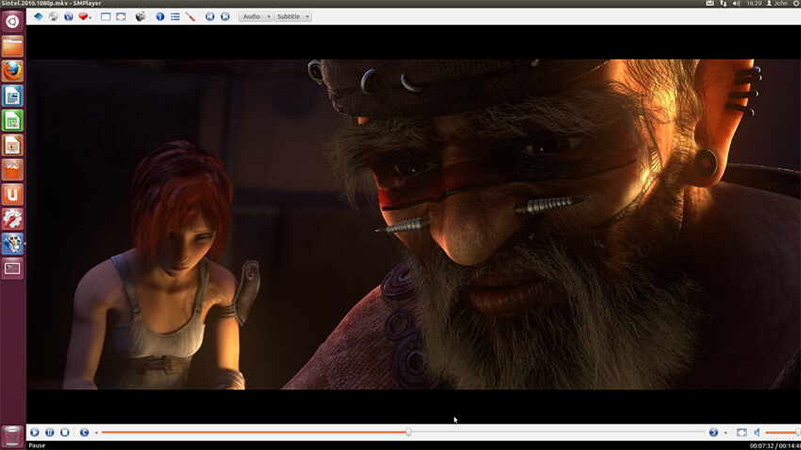Click the video playback area

pyautogui.click(x=414, y=224)
